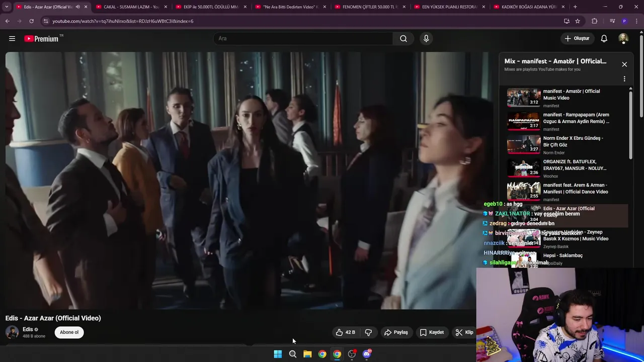Open the notifications bell

tap(604, 38)
